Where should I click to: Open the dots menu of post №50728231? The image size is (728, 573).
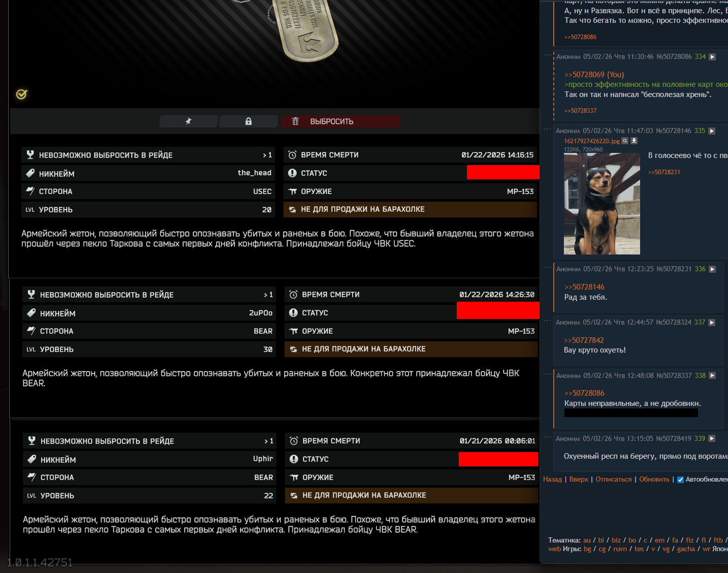pyautogui.click(x=548, y=267)
